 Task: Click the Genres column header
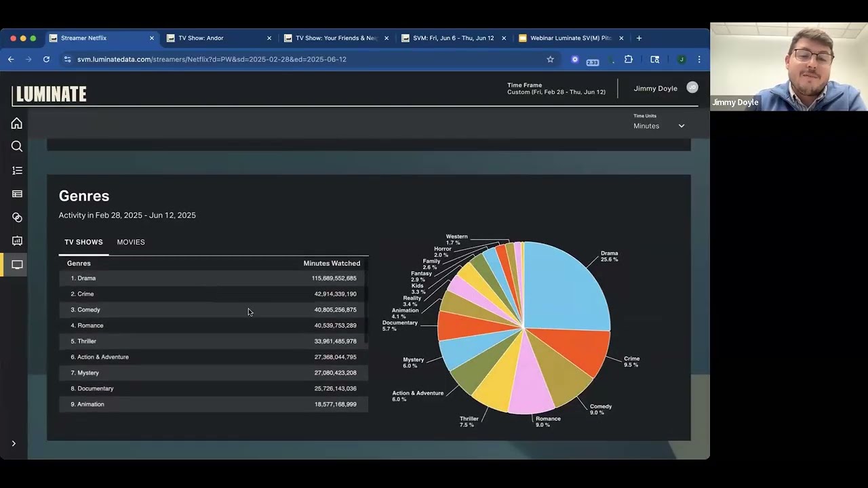pos(79,263)
